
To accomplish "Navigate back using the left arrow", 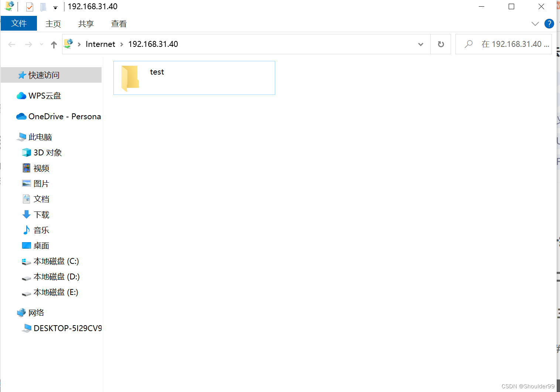I will click(11, 44).
